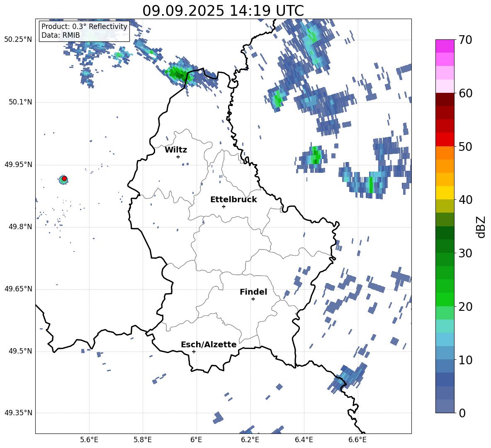This screenshot has height=448, width=491.
Task: Click the magenta top colorbar segment
Action: coord(445,46)
